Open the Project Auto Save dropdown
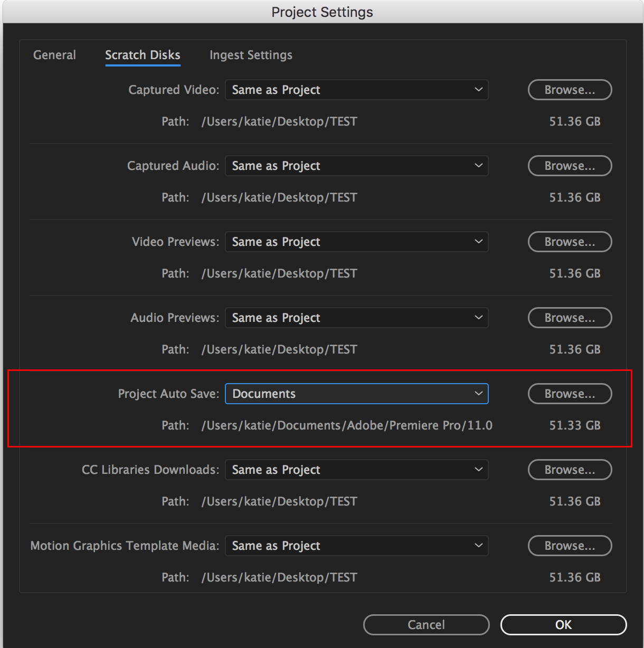Screen dimensions: 644x648 click(356, 394)
